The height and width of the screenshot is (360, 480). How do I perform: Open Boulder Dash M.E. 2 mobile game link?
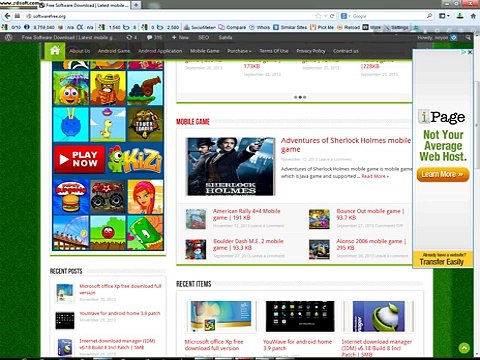(x=248, y=244)
